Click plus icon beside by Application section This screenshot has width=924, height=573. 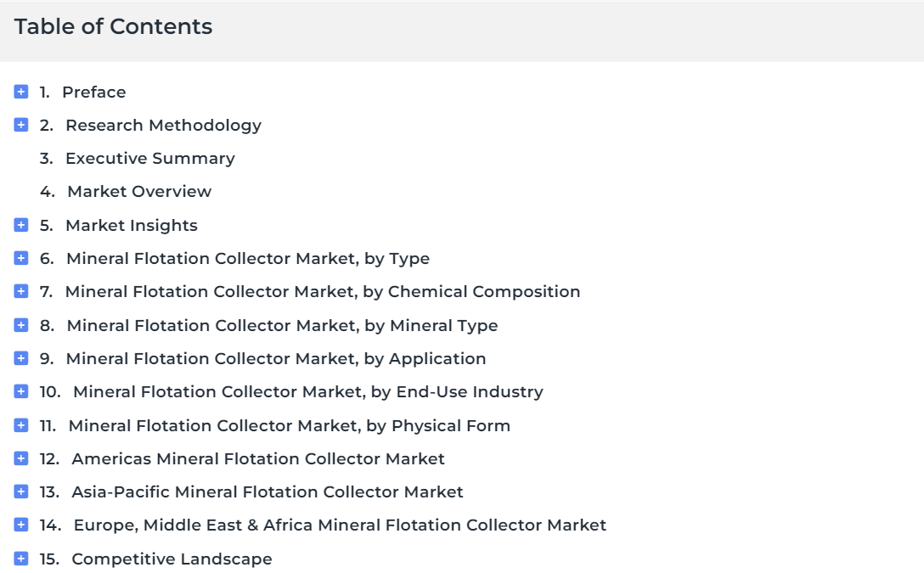click(x=21, y=358)
